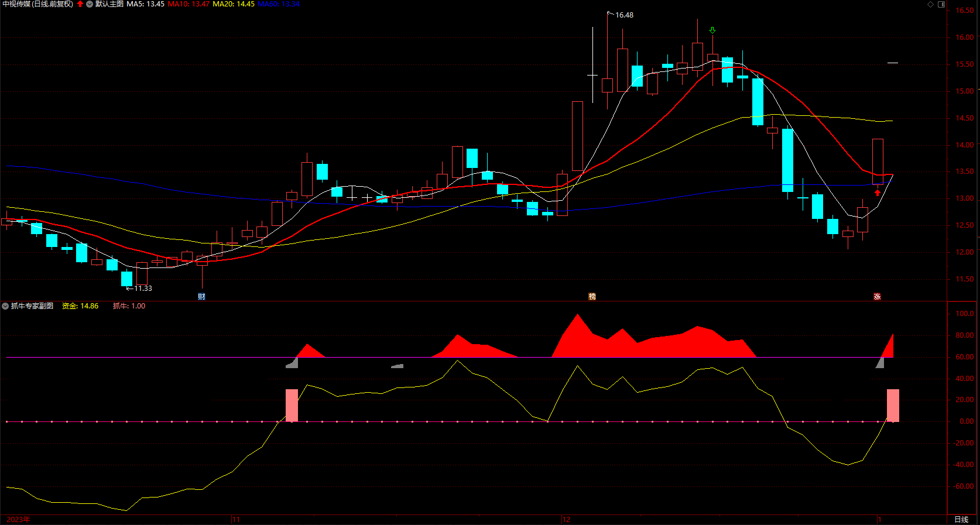This screenshot has height=525, width=980.
Task: Click the 财 financial marker icon
Action: pos(201,297)
